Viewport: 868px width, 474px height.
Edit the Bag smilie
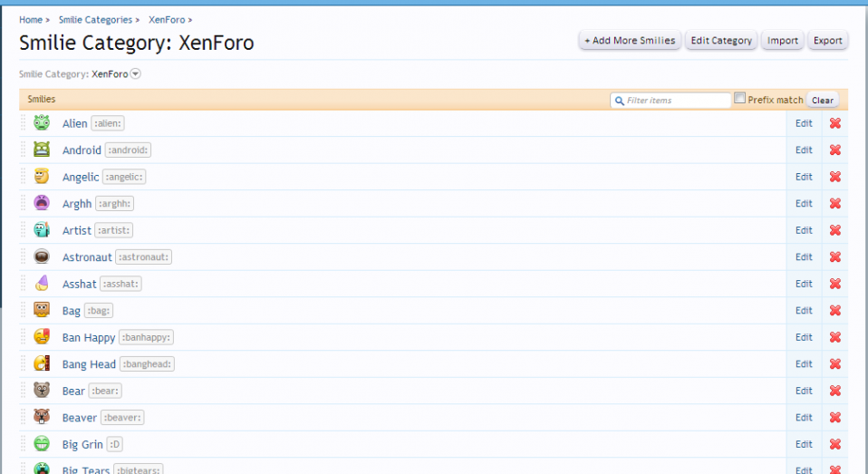[804, 310]
